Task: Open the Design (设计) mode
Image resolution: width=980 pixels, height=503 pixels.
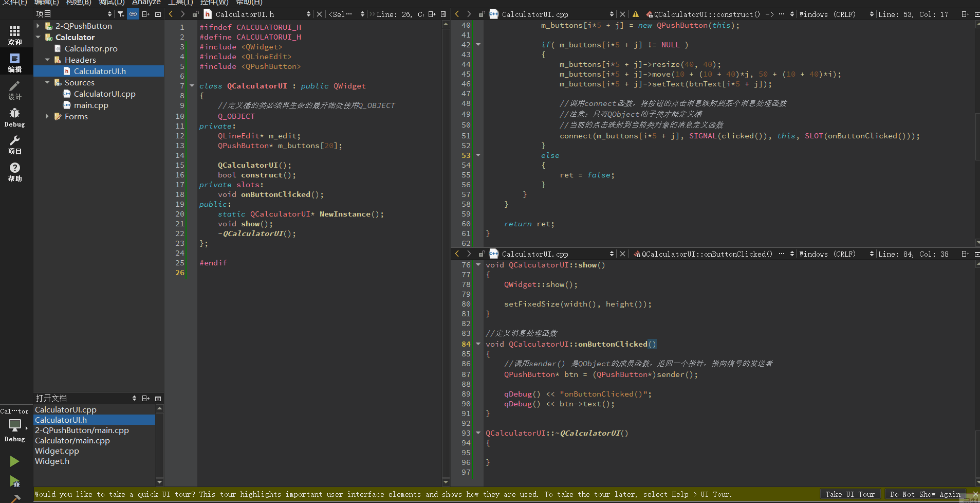Action: coord(15,90)
